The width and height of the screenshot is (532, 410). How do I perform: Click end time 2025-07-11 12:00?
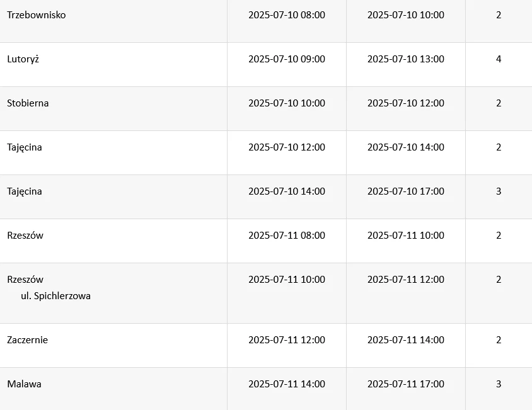pos(406,280)
